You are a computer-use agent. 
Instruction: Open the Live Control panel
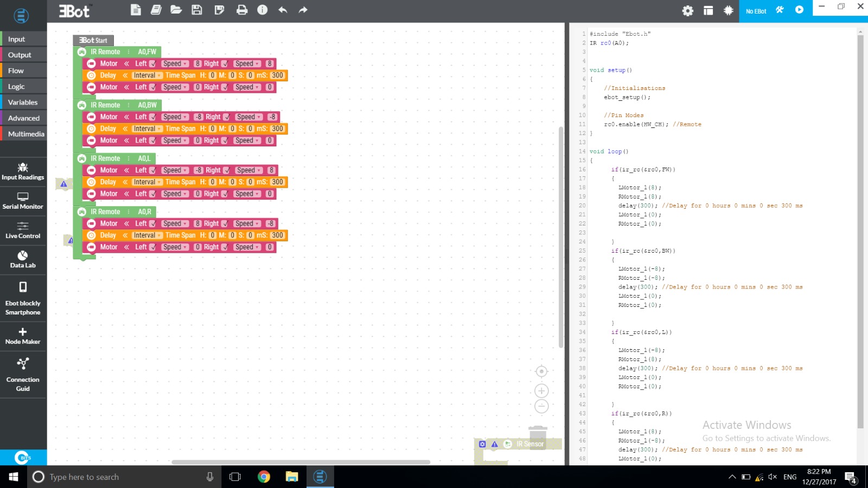(x=23, y=230)
